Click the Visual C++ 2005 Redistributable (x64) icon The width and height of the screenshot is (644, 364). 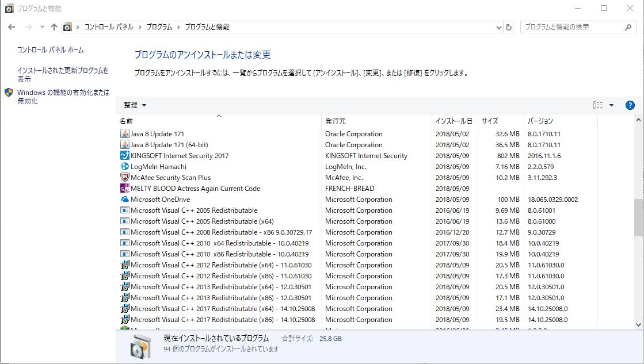(x=124, y=221)
